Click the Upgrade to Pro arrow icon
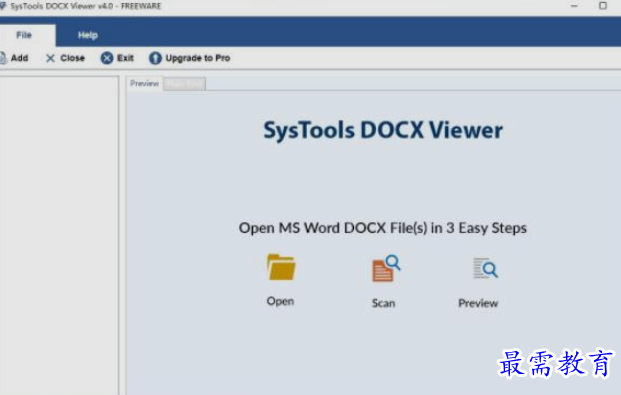Viewport: 621px width, 395px height. [155, 58]
